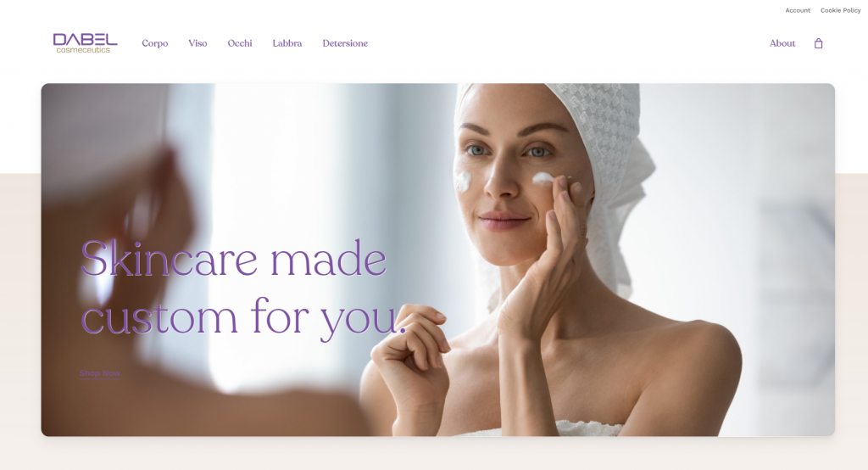The height and width of the screenshot is (470, 868).
Task: Open the Labbra products menu
Action: coord(287,43)
